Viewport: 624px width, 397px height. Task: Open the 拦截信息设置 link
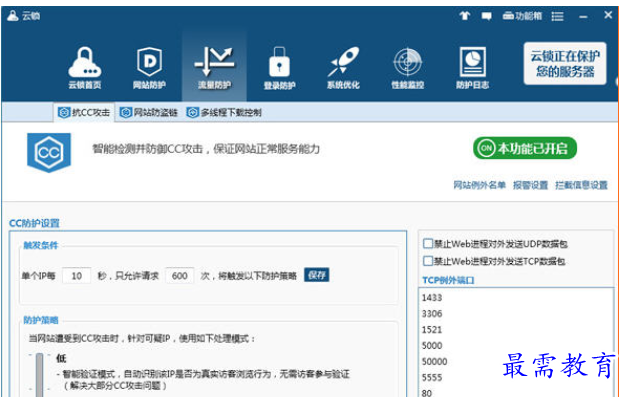click(x=581, y=185)
